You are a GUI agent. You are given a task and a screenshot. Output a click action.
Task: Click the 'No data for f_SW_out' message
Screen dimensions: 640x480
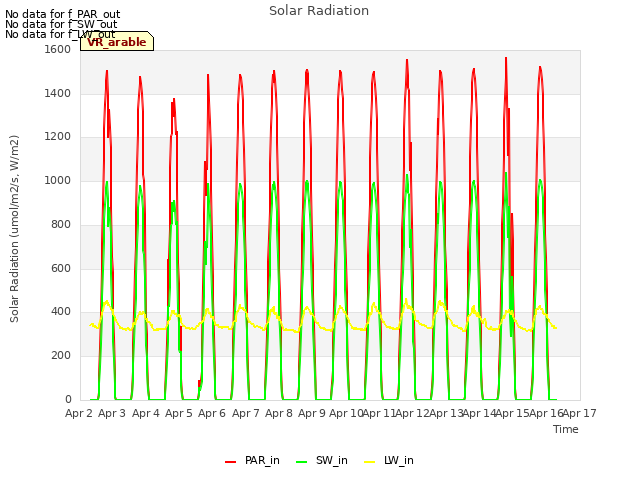point(61,24)
